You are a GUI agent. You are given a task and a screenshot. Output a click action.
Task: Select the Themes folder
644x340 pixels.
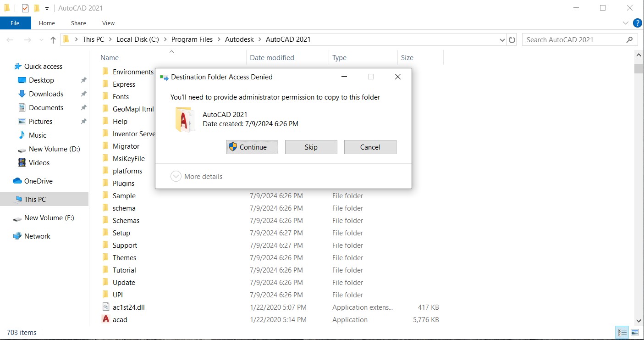(x=124, y=258)
